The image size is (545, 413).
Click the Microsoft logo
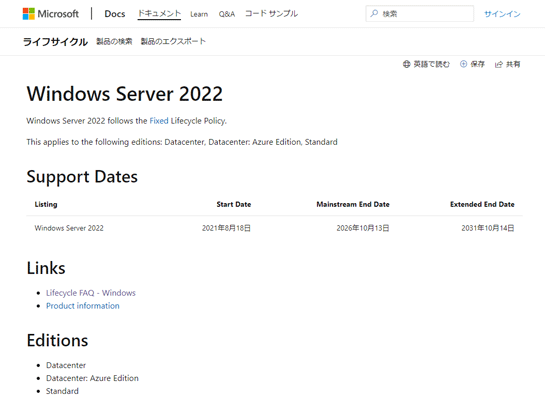[x=51, y=14]
